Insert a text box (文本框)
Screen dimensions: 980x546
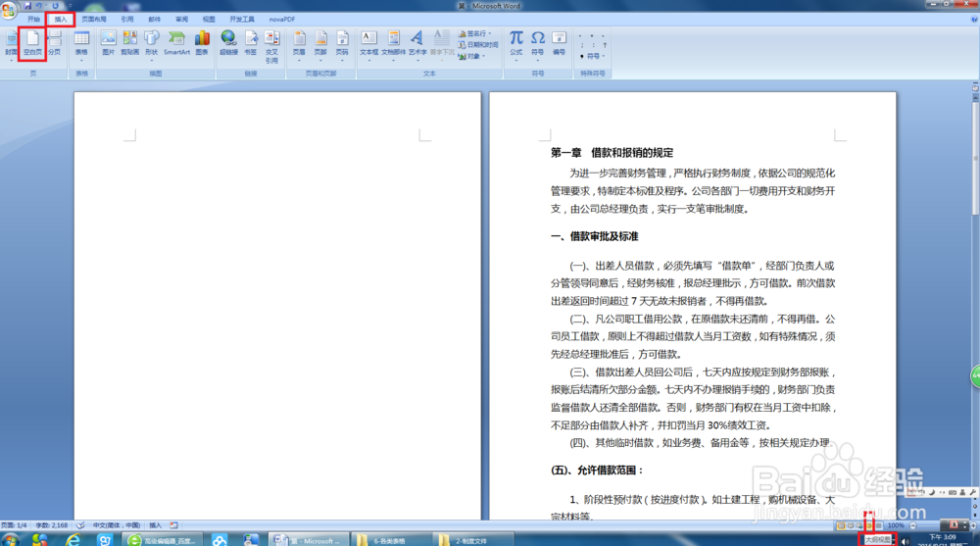[368, 44]
